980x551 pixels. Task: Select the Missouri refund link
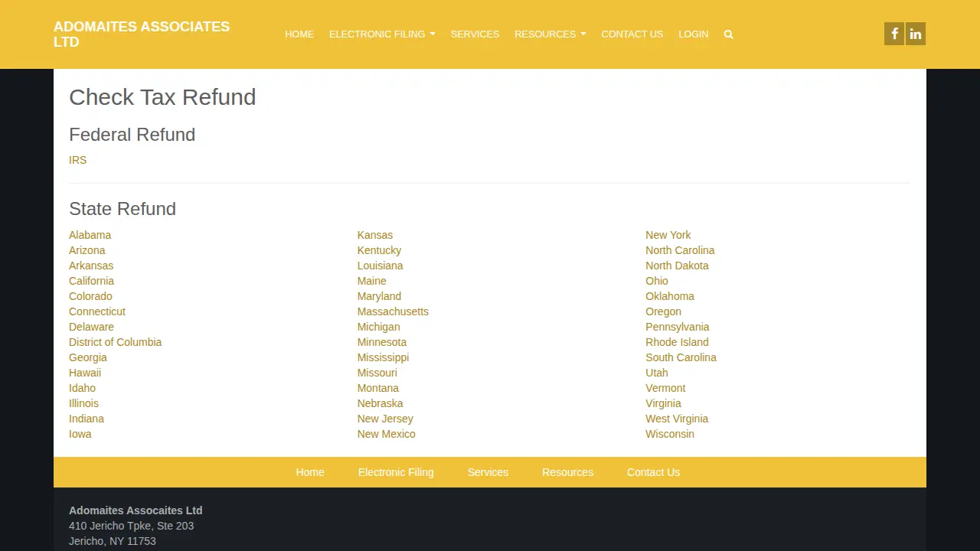tap(377, 373)
